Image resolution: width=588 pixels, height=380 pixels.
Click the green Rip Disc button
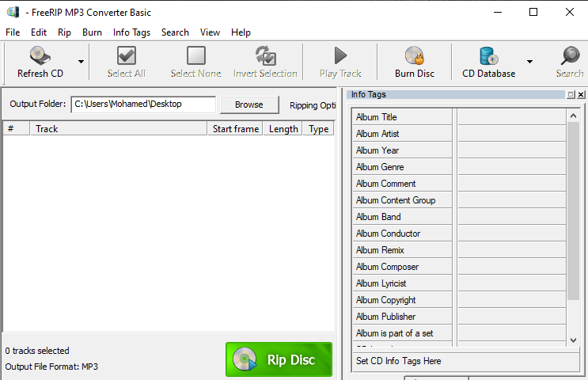(x=279, y=359)
